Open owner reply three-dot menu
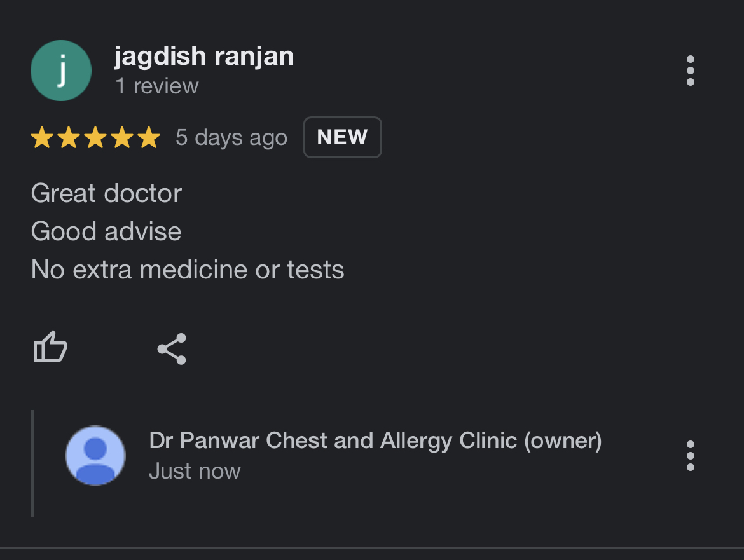744x560 pixels. pos(691,456)
